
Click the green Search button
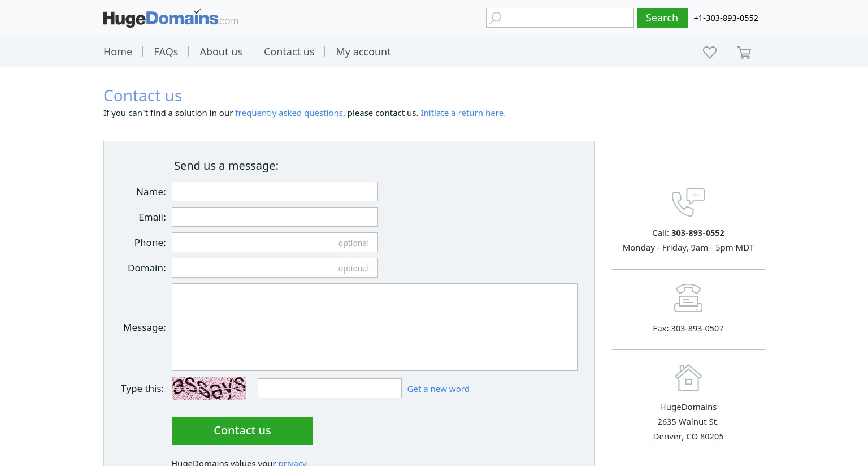point(662,18)
